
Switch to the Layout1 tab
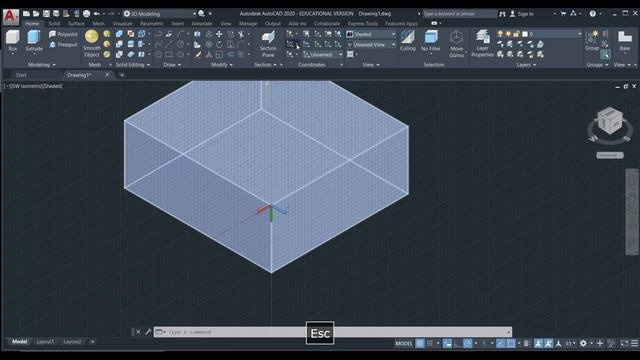pos(45,342)
